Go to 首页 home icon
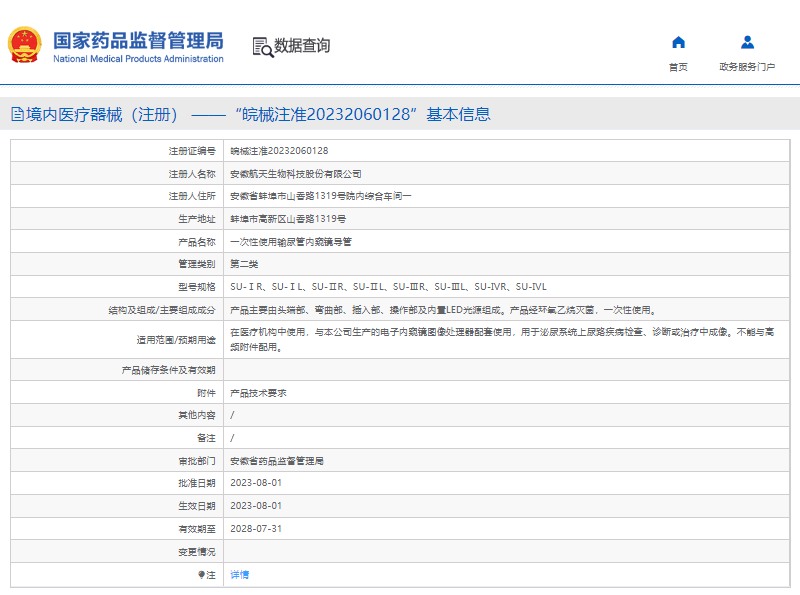The height and width of the screenshot is (595, 800). tap(678, 42)
